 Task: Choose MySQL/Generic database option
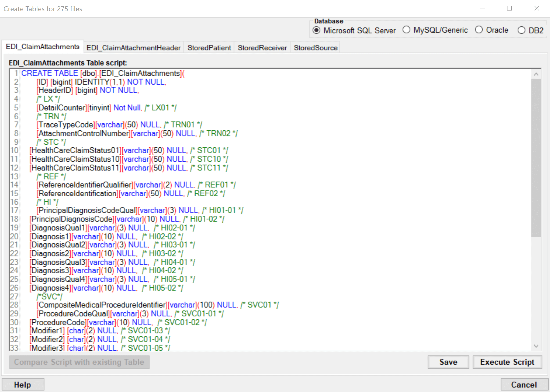coord(406,30)
